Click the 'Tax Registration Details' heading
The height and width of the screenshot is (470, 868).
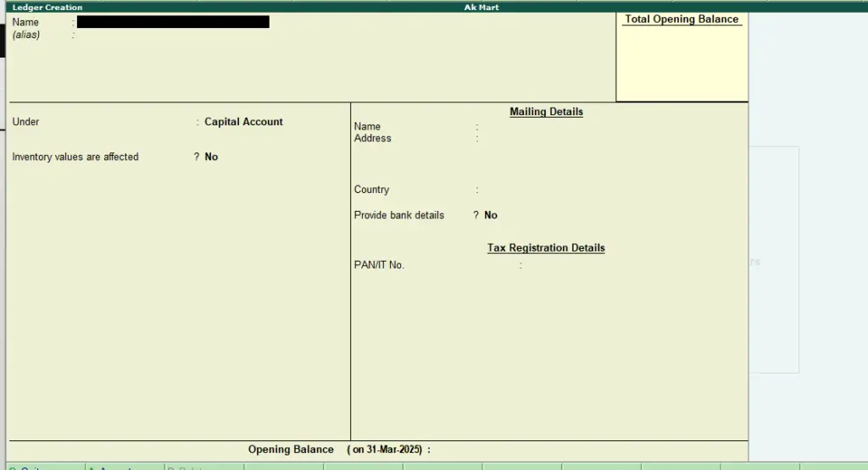(x=546, y=248)
